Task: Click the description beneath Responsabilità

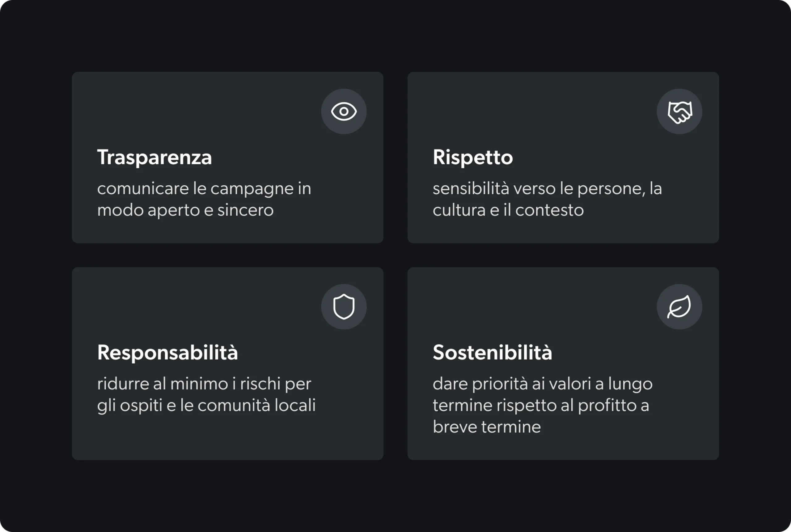Action: (206, 394)
